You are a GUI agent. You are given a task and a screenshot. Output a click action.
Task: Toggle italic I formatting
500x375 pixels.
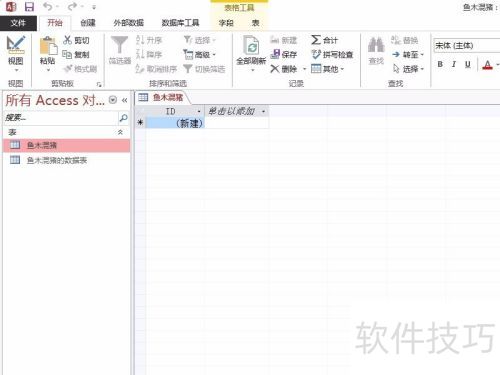(454, 64)
